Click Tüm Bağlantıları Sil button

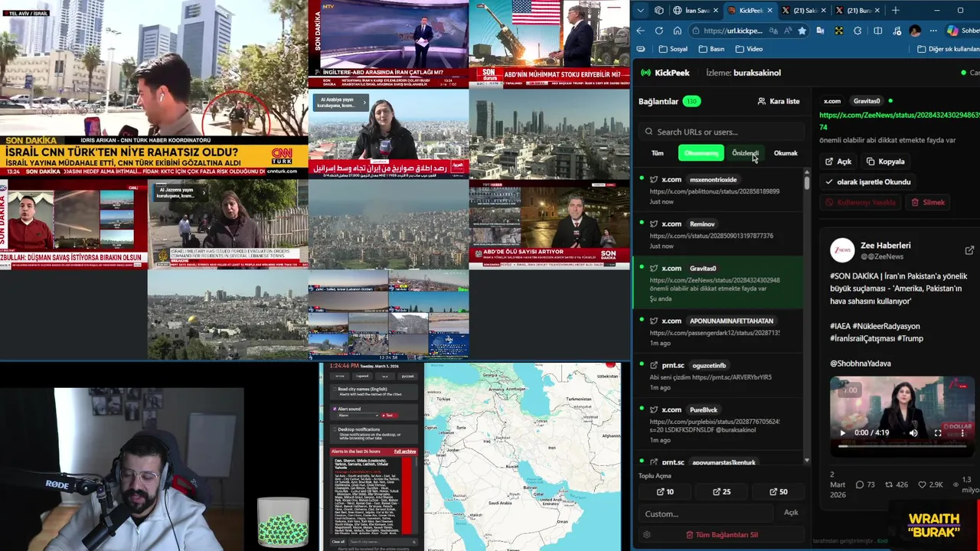721,535
